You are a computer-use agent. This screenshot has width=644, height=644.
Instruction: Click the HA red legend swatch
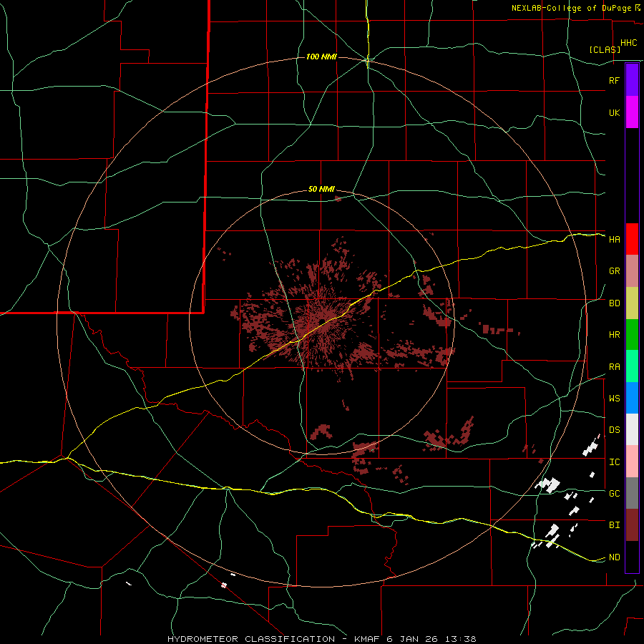[x=632, y=239]
